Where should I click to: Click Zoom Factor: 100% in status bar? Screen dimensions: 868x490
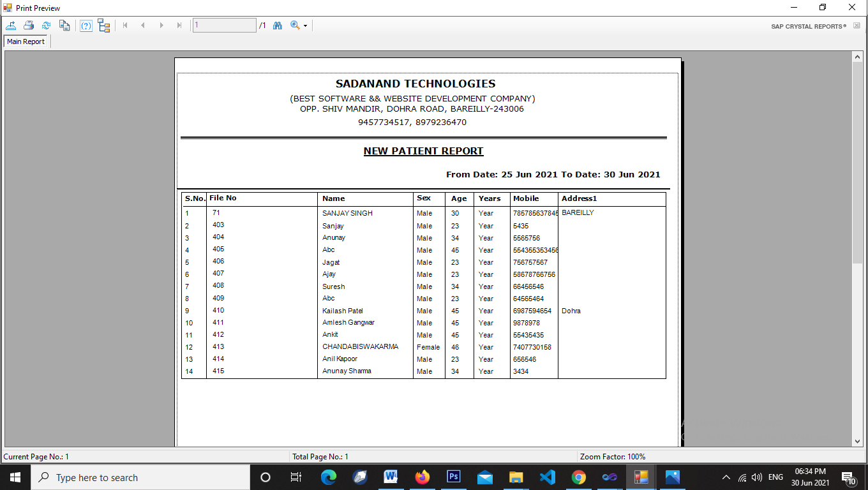[x=613, y=457]
